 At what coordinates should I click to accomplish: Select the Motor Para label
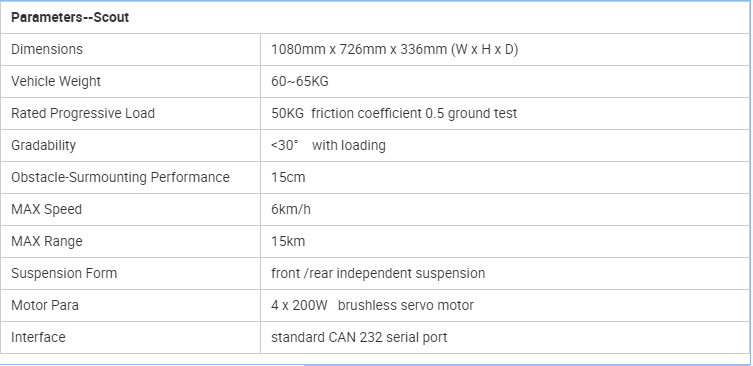click(45, 305)
